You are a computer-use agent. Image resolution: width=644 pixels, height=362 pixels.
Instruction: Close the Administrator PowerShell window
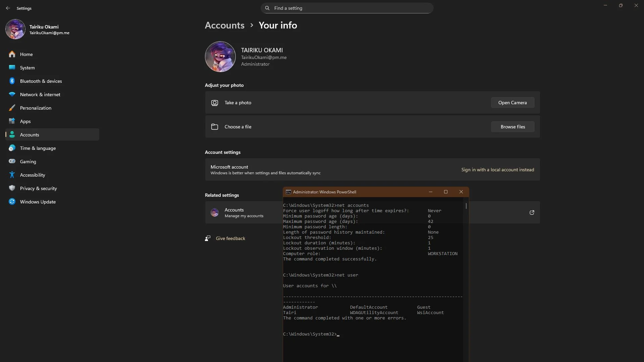461,192
